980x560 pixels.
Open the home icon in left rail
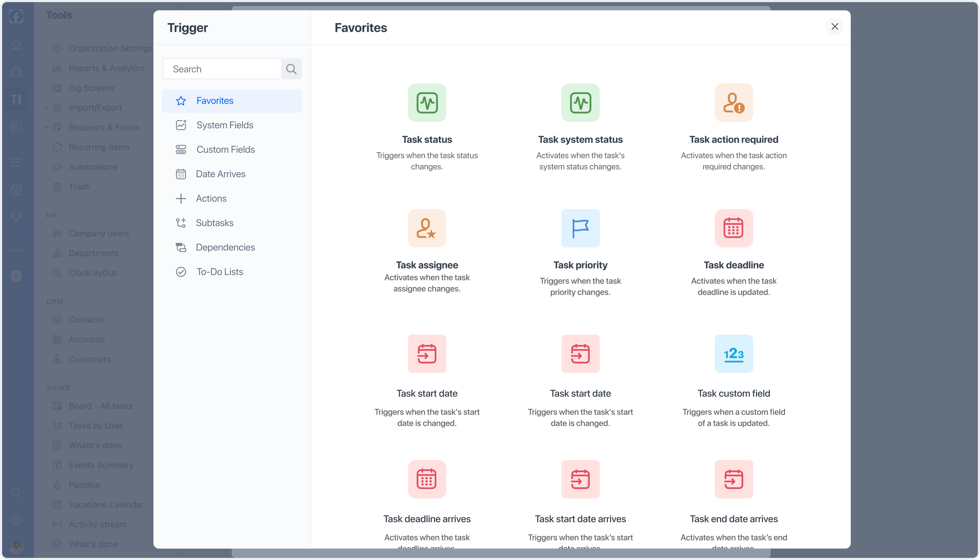click(x=16, y=44)
